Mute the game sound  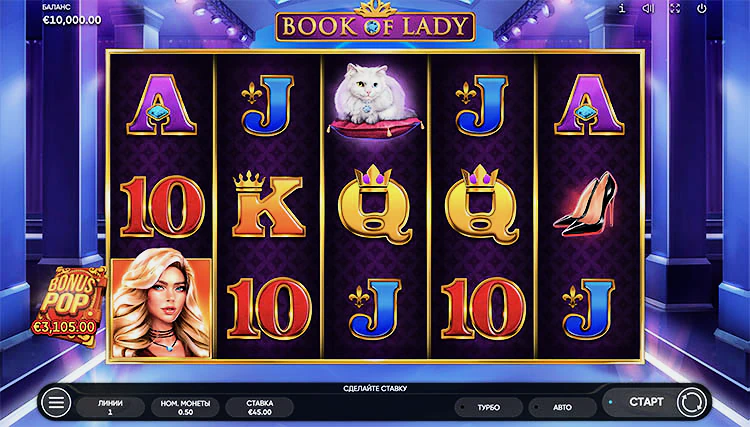pos(648,8)
